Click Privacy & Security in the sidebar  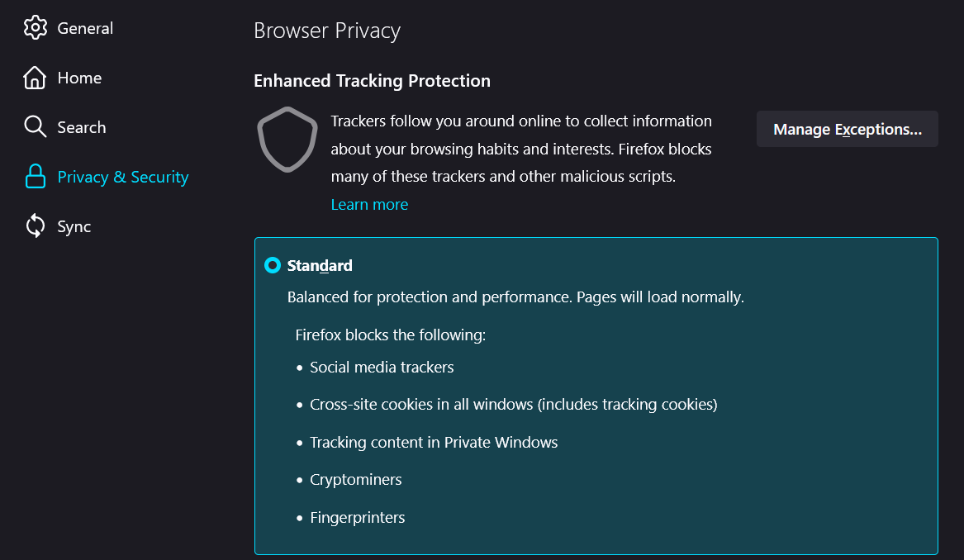[121, 176]
